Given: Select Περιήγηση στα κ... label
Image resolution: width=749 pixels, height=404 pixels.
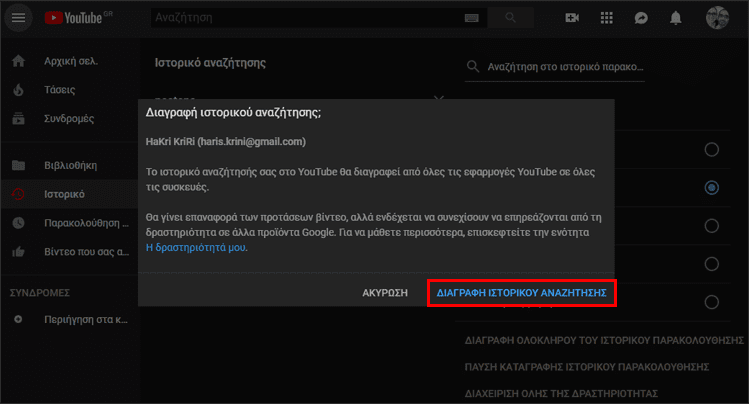Looking at the screenshot, I should click(86, 319).
